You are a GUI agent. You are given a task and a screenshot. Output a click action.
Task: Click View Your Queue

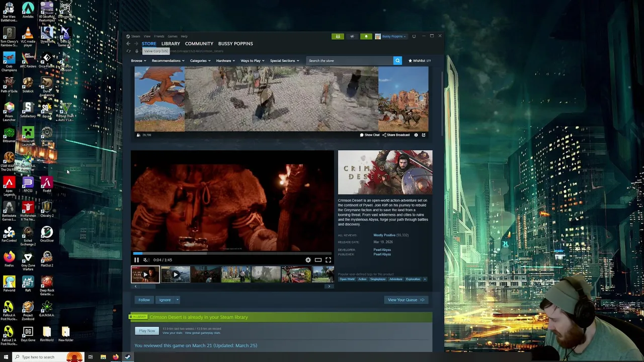(406, 300)
